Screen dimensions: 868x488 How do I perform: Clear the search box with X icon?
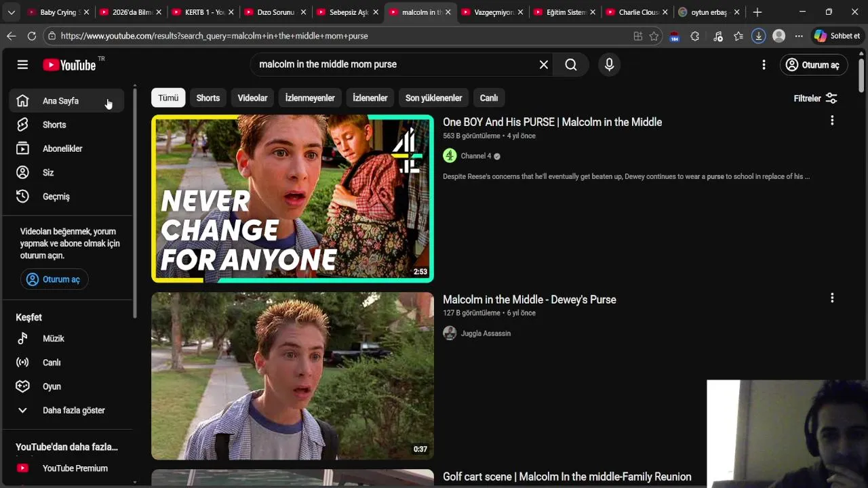click(x=543, y=64)
